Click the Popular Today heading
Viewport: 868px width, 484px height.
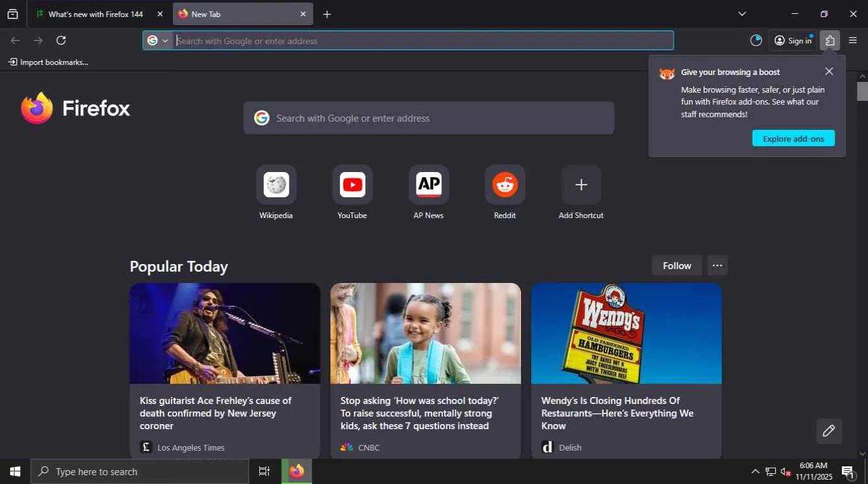coord(179,267)
